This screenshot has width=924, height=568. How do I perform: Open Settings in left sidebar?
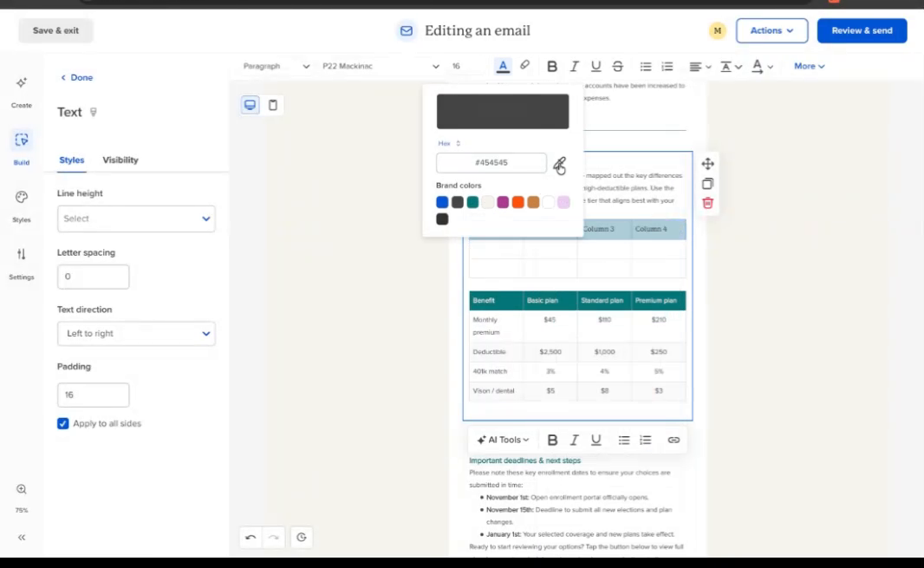click(x=21, y=263)
